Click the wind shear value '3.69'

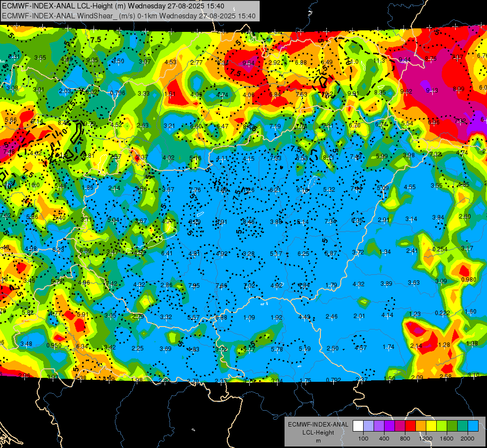165,349
